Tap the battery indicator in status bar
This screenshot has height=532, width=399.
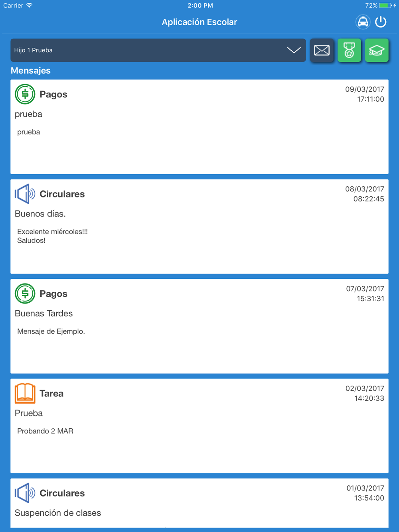pyautogui.click(x=385, y=6)
